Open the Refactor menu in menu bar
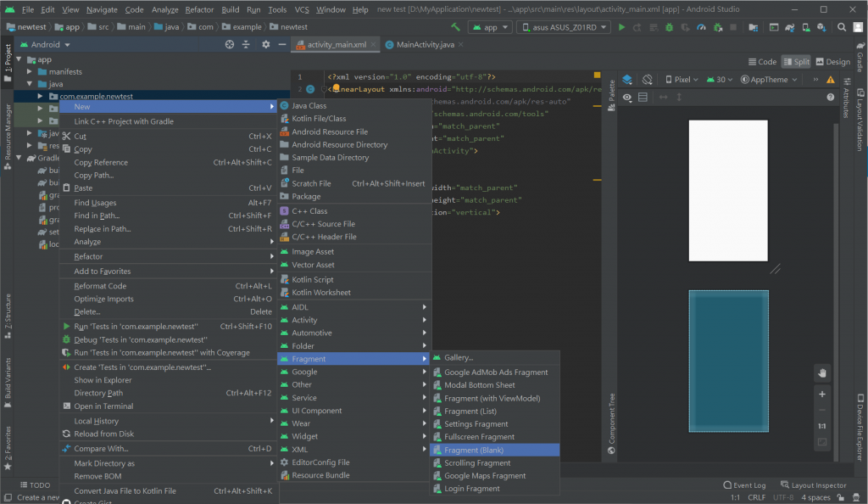 click(199, 9)
